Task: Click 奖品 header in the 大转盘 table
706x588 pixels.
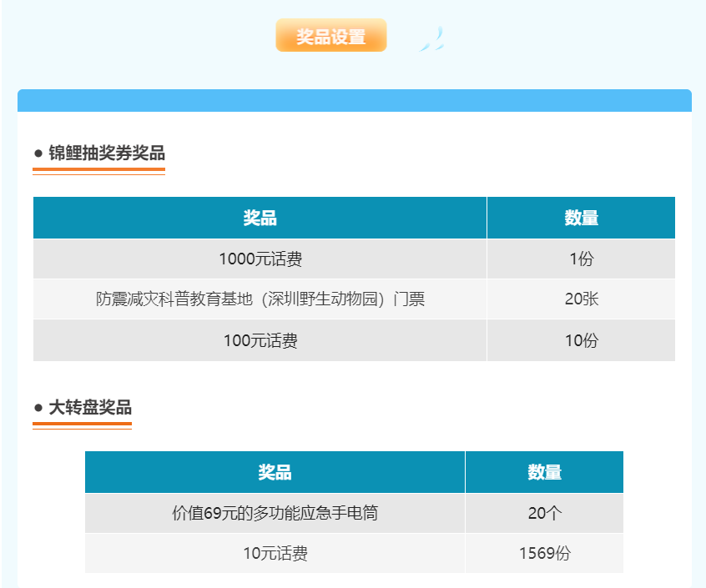Action: point(275,472)
